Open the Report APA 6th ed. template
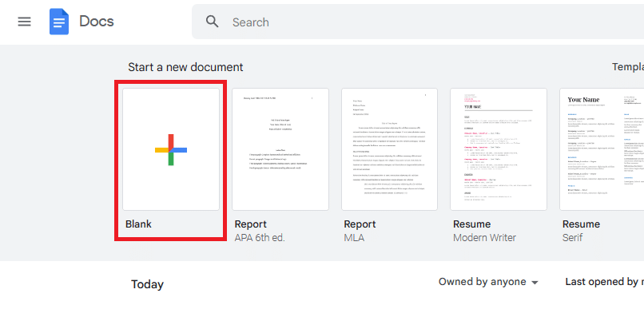 (x=280, y=149)
